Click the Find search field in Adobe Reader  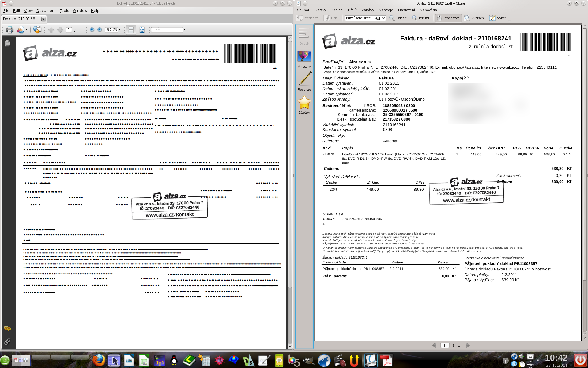(167, 30)
